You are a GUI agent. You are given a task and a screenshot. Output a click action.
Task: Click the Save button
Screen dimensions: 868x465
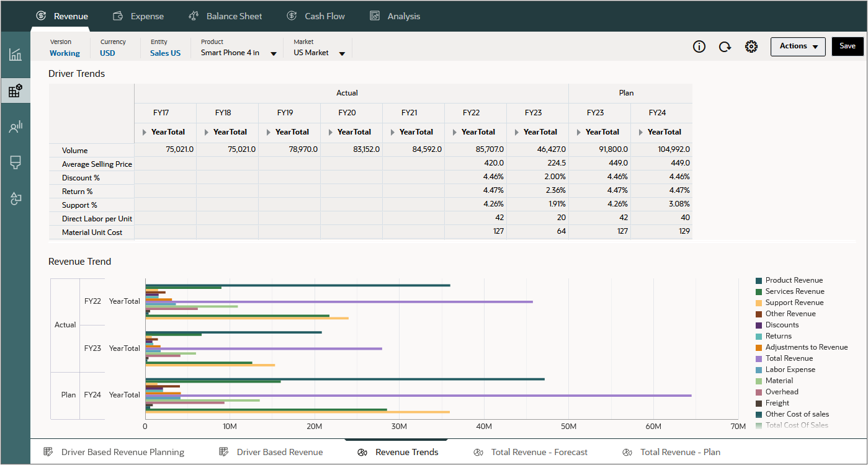(x=847, y=46)
